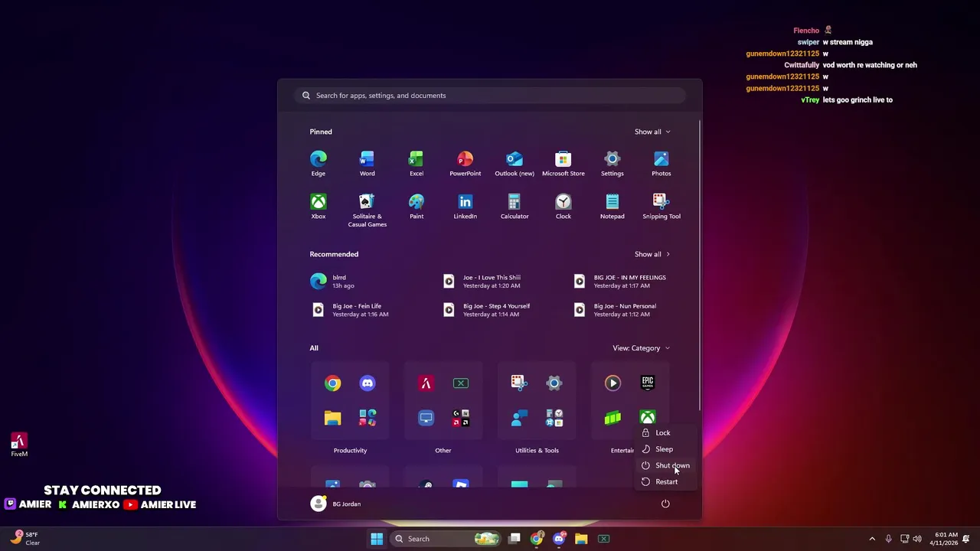This screenshot has width=980, height=551.
Task: Open Task View on the taskbar
Action: [514, 539]
